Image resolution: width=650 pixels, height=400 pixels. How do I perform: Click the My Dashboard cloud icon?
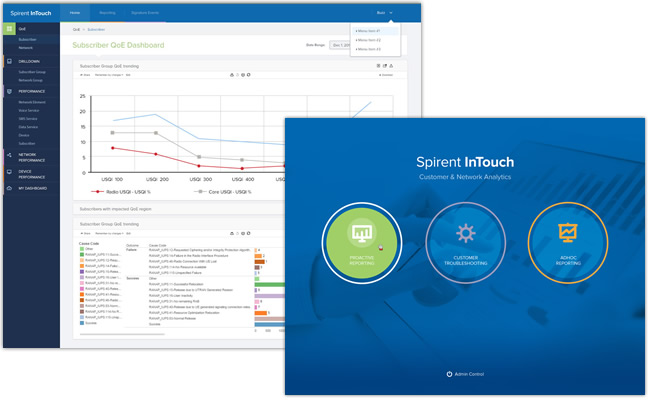click(9, 188)
